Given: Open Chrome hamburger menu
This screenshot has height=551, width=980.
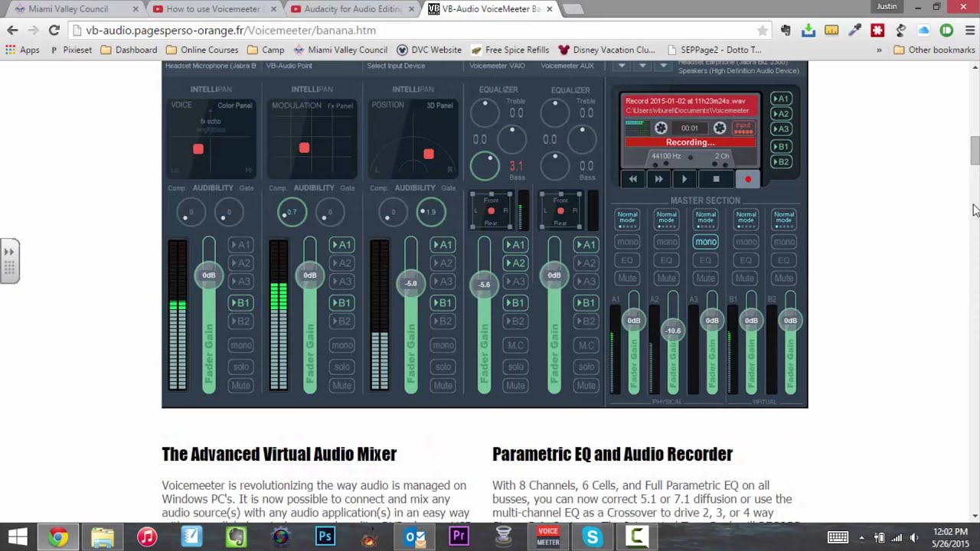Looking at the screenshot, I should click(x=969, y=31).
